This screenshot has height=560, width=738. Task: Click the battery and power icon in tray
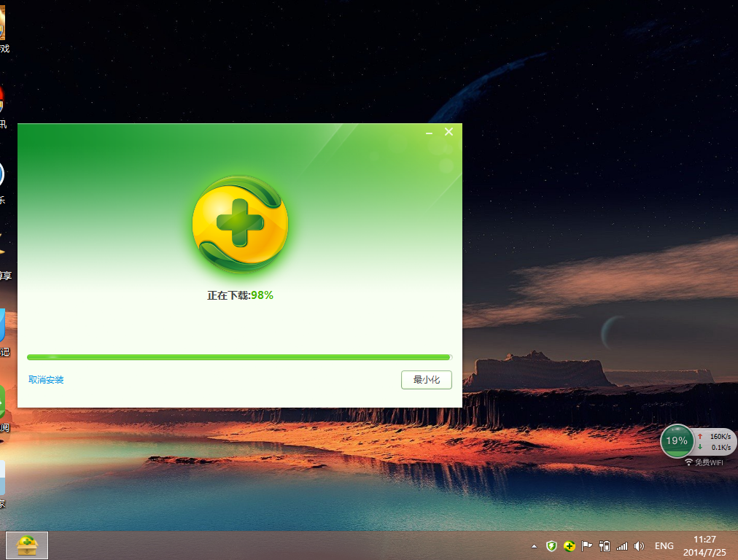(603, 545)
